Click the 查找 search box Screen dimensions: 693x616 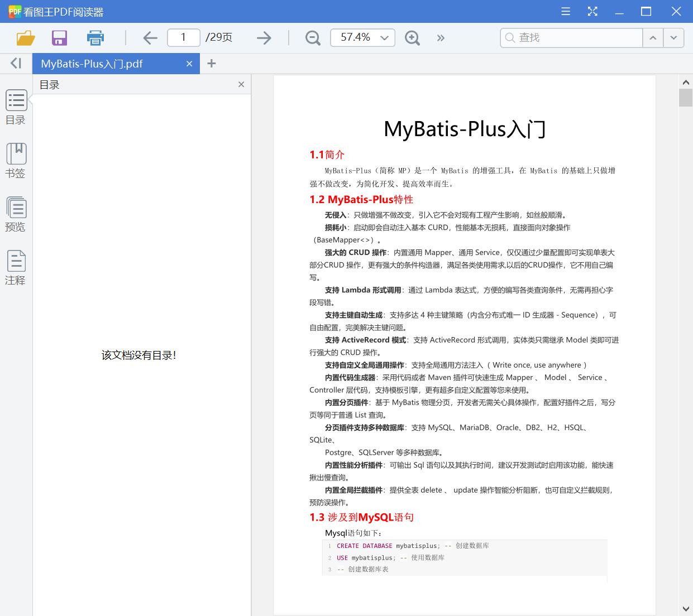click(571, 37)
